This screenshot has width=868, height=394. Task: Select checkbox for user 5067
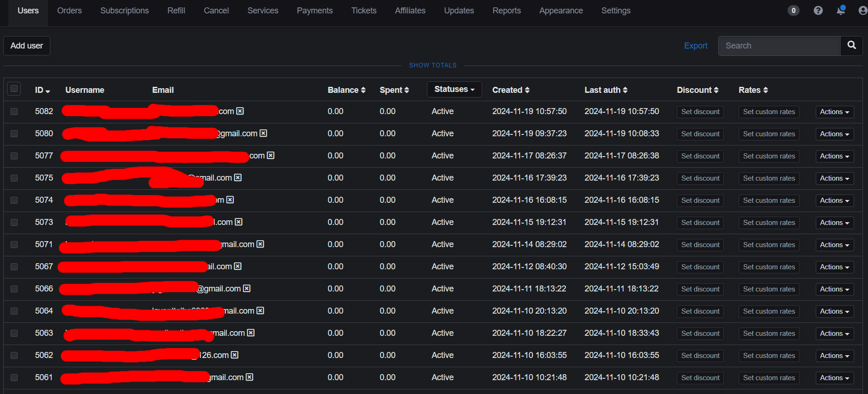(x=14, y=267)
